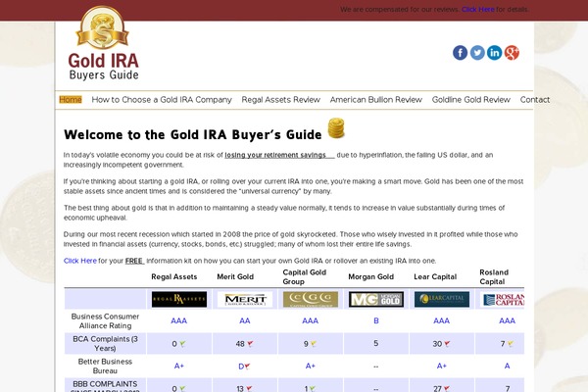Click the red flag beside Lear's 27 BBB complaints
Image resolution: width=588 pixels, height=392 pixels.
[x=447, y=389]
